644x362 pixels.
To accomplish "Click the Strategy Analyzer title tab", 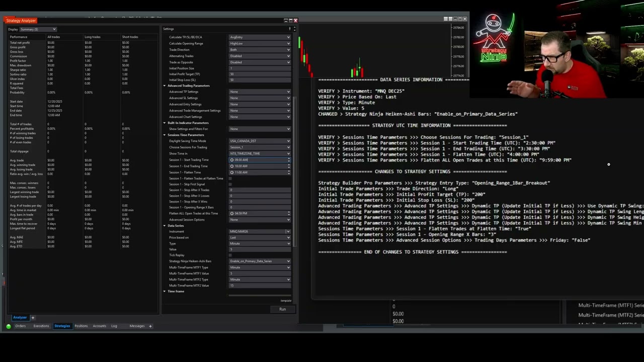I will (21, 21).
